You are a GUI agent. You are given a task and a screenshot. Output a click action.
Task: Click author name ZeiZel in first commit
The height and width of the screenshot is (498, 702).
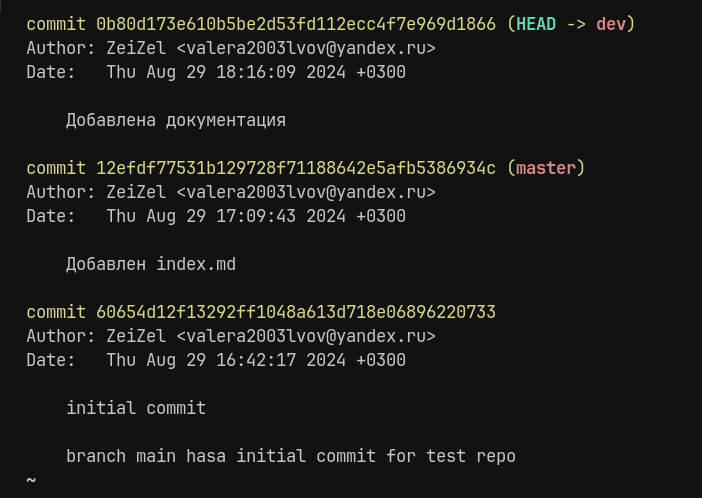(x=136, y=48)
